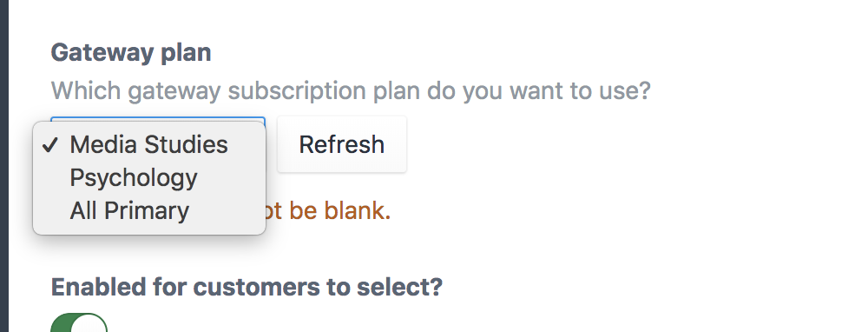
Task: Toggle the enabled for customers switch
Action: (x=79, y=322)
